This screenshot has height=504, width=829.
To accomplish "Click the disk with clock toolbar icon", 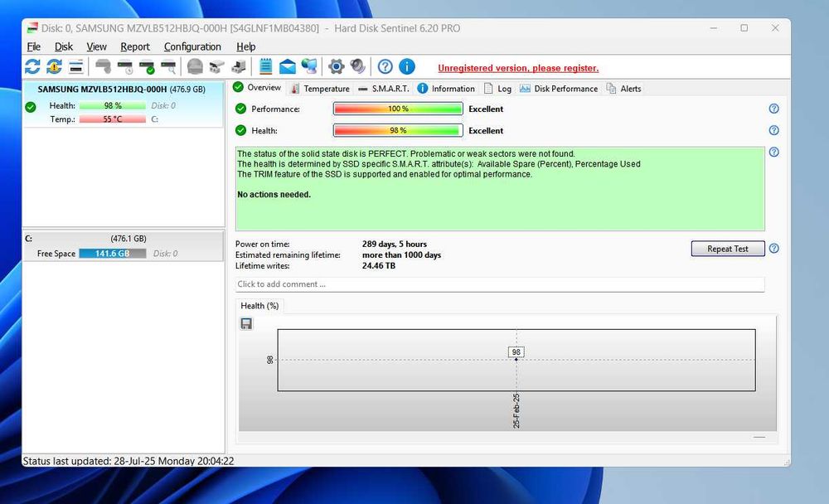I will 125,66.
